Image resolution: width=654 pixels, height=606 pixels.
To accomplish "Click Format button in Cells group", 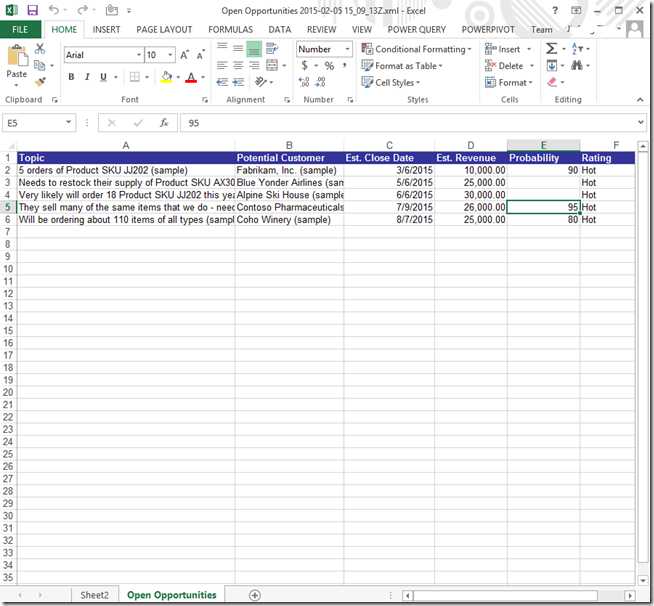I will pyautogui.click(x=509, y=83).
